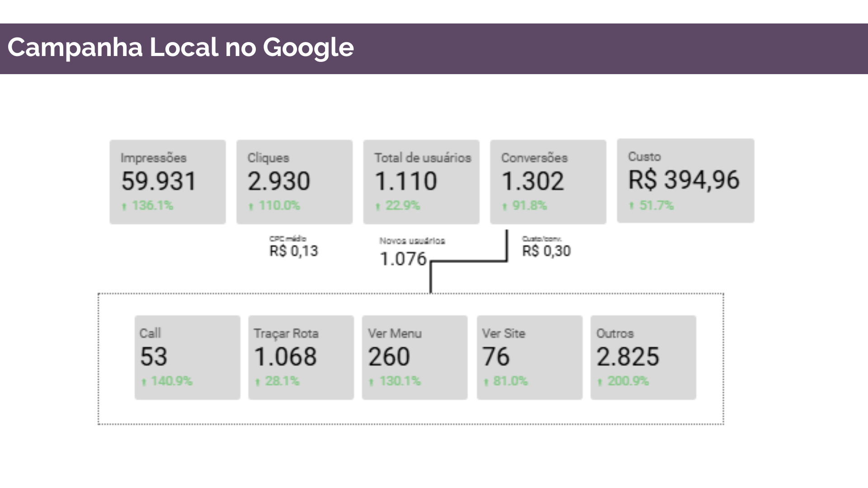
Task: Click the green arrow beside 140.9%
Action: [x=144, y=382]
